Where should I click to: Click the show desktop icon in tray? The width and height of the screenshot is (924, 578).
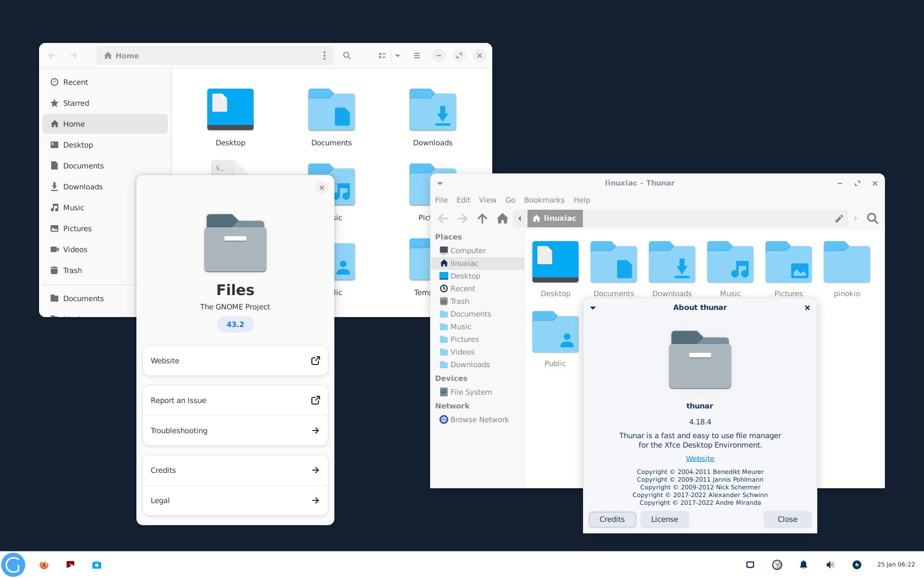[x=750, y=565]
